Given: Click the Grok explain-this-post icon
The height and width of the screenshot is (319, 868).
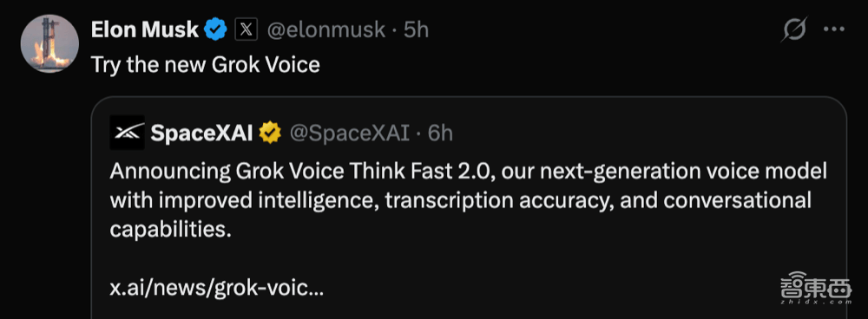Looking at the screenshot, I should click(x=794, y=29).
